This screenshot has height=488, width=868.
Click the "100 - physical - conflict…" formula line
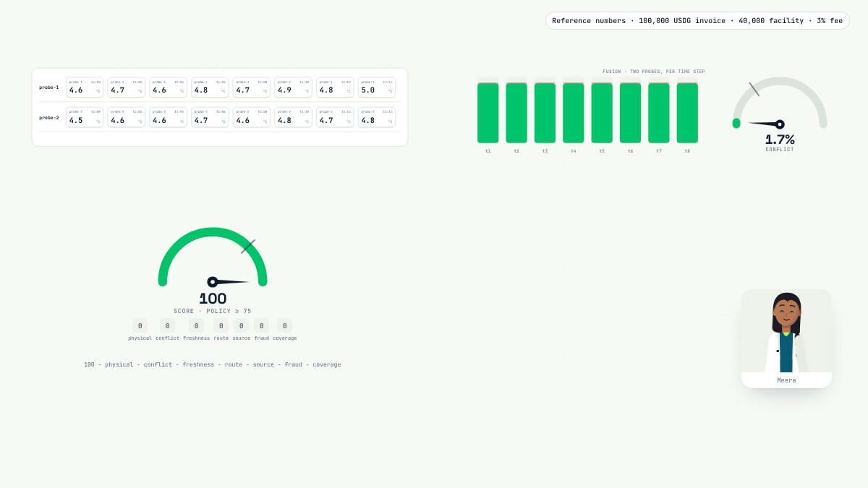pos(213,364)
